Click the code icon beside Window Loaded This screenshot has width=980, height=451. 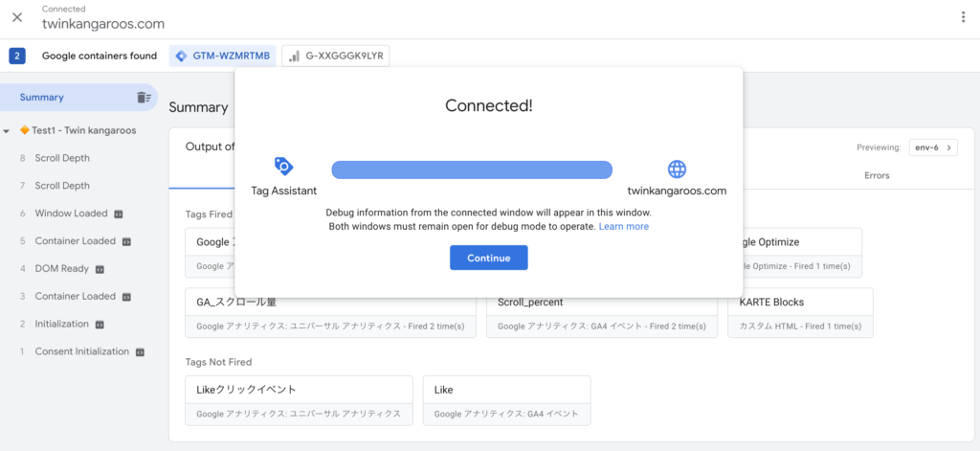118,214
